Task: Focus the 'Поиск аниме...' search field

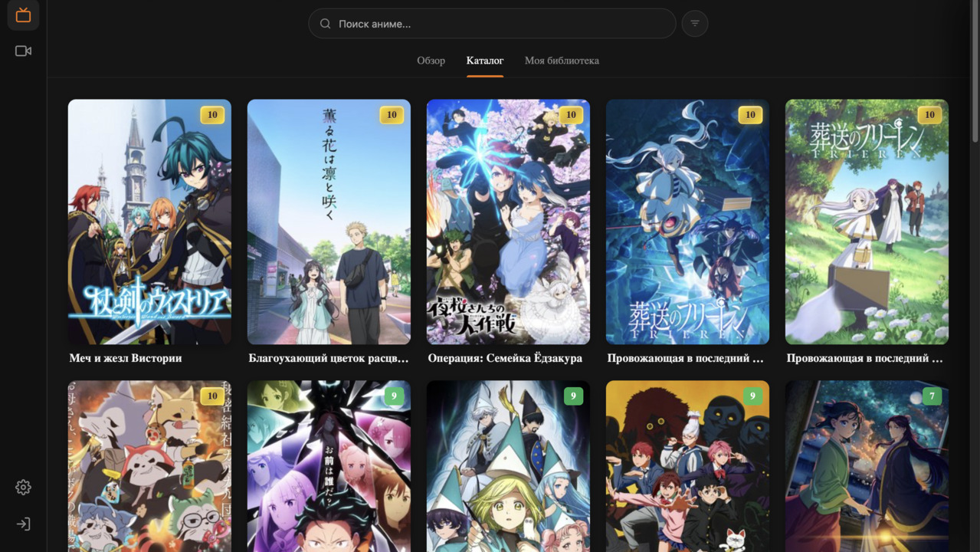Action: pos(492,24)
